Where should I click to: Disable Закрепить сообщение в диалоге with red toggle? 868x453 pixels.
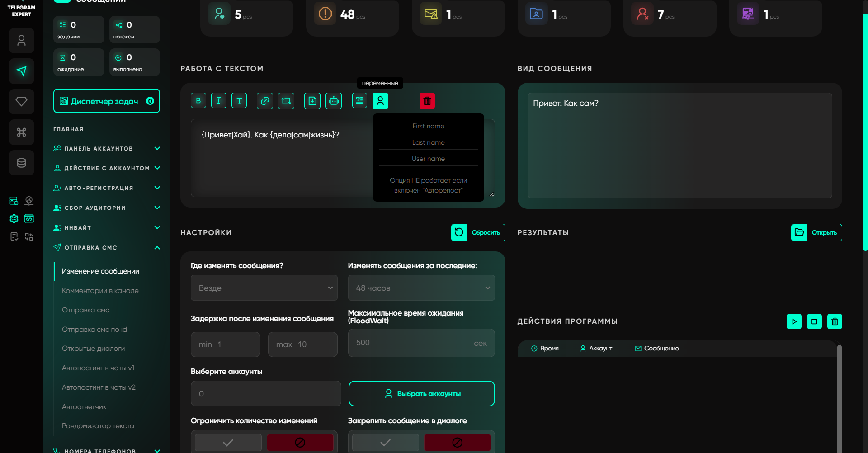(x=457, y=442)
